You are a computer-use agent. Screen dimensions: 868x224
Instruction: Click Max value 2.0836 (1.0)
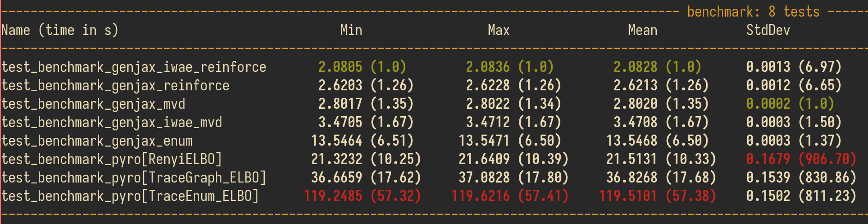tap(510, 67)
